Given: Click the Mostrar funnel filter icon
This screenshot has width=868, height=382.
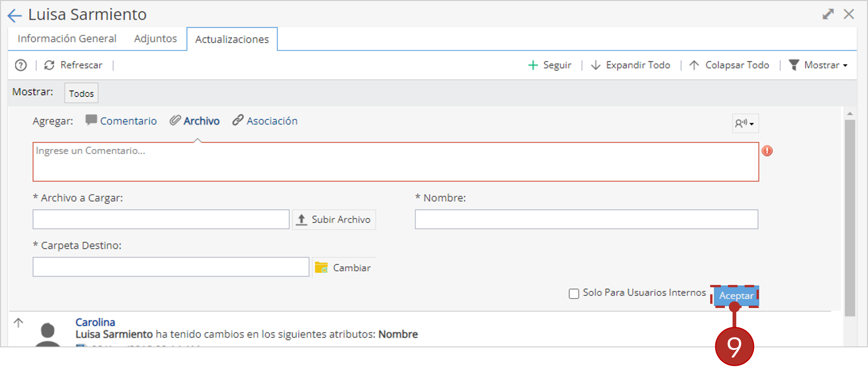Looking at the screenshot, I should [x=794, y=65].
